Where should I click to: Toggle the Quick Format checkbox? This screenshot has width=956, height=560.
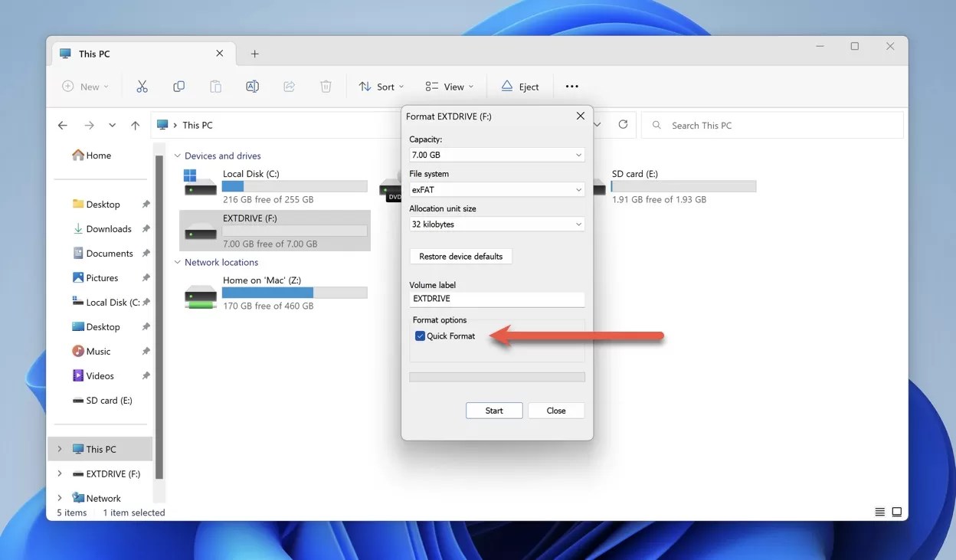[x=420, y=336]
